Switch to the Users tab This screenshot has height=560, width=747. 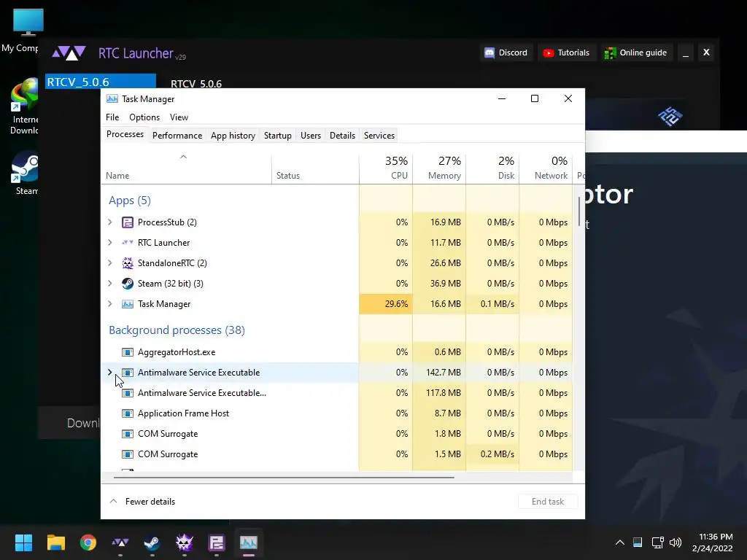(x=311, y=135)
